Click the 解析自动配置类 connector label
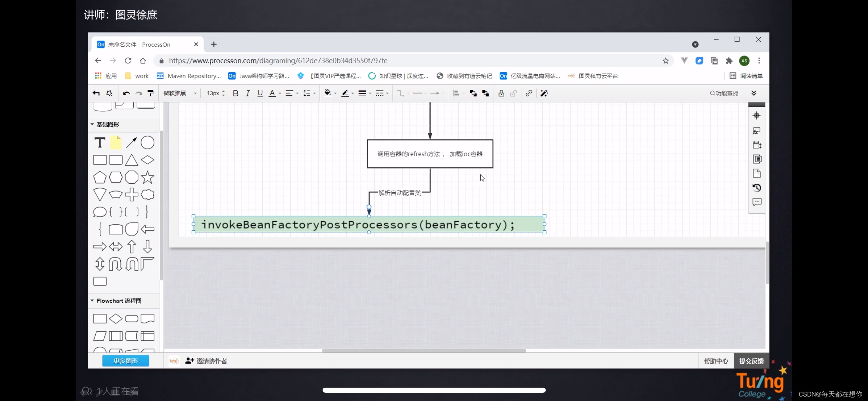868x401 pixels. (399, 193)
